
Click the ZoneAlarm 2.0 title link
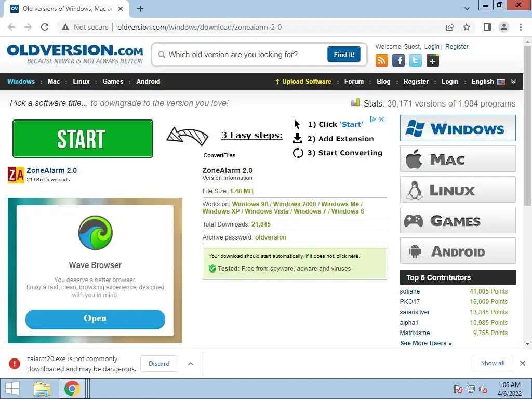coord(52,170)
